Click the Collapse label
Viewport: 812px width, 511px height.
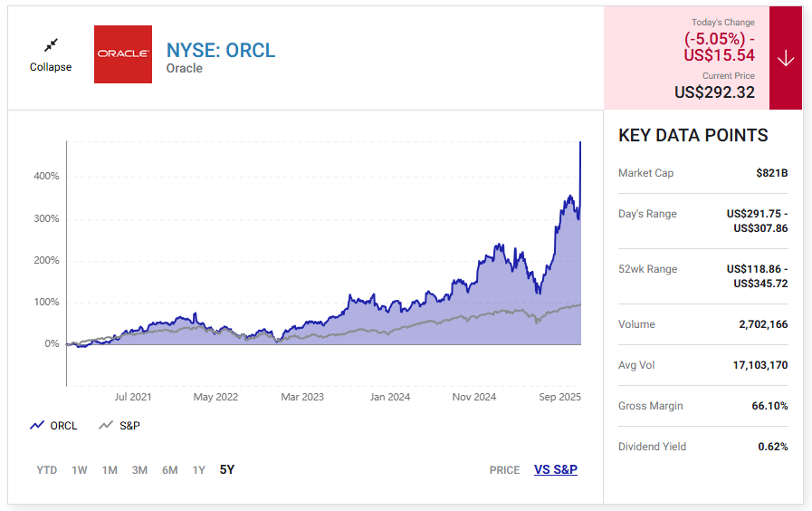click(x=51, y=67)
